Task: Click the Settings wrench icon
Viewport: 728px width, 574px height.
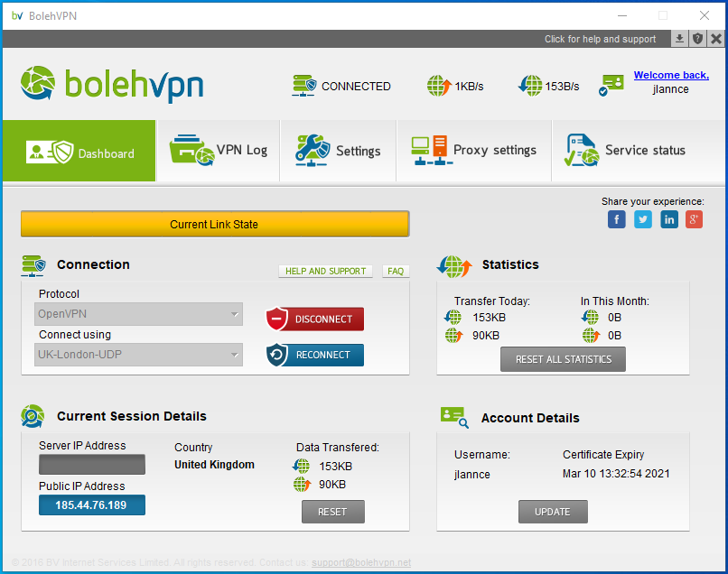Action: pyautogui.click(x=313, y=150)
